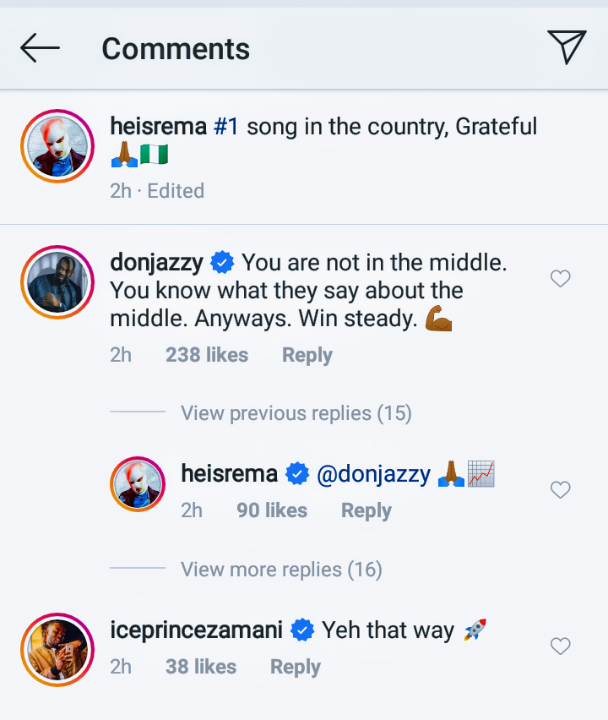Viewport: 608px width, 720px height.
Task: Open the direct share paper-plane icon
Action: (x=566, y=47)
